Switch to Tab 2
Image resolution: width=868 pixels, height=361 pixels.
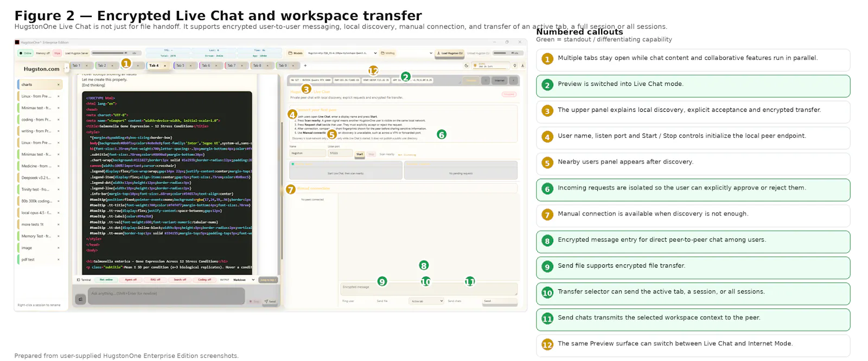click(x=101, y=66)
